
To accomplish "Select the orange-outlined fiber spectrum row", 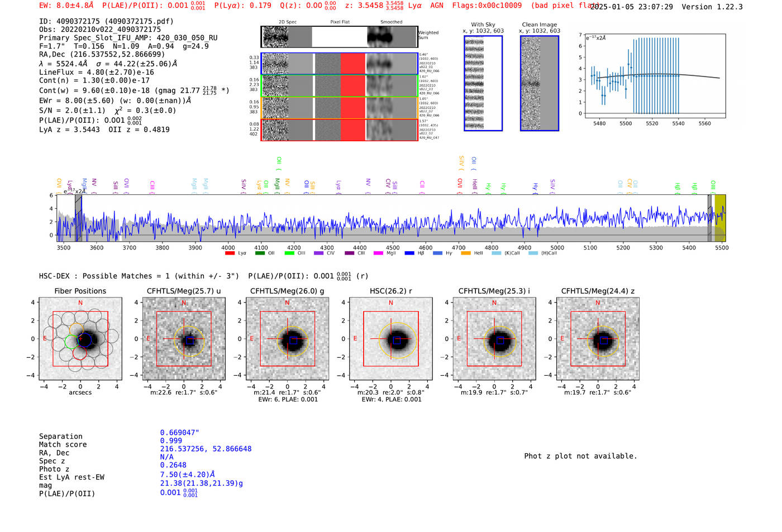I will 339,108.
